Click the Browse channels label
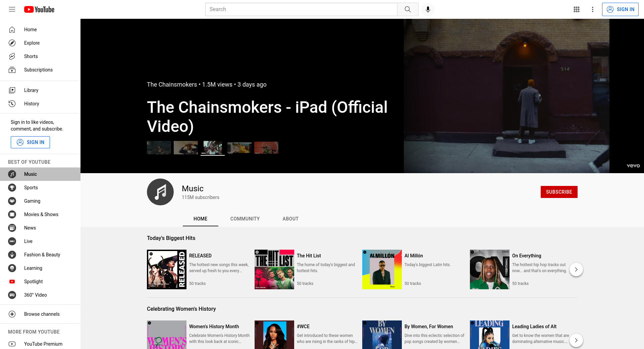This screenshot has height=349, width=644. pos(42,314)
